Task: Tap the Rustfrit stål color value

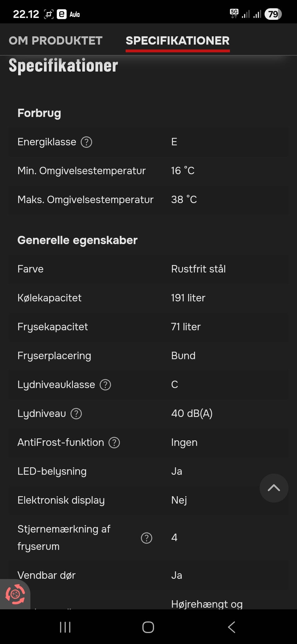Action: 198,269
